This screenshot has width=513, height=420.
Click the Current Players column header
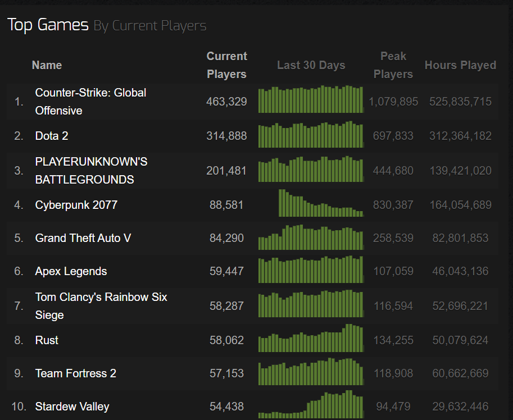(227, 65)
